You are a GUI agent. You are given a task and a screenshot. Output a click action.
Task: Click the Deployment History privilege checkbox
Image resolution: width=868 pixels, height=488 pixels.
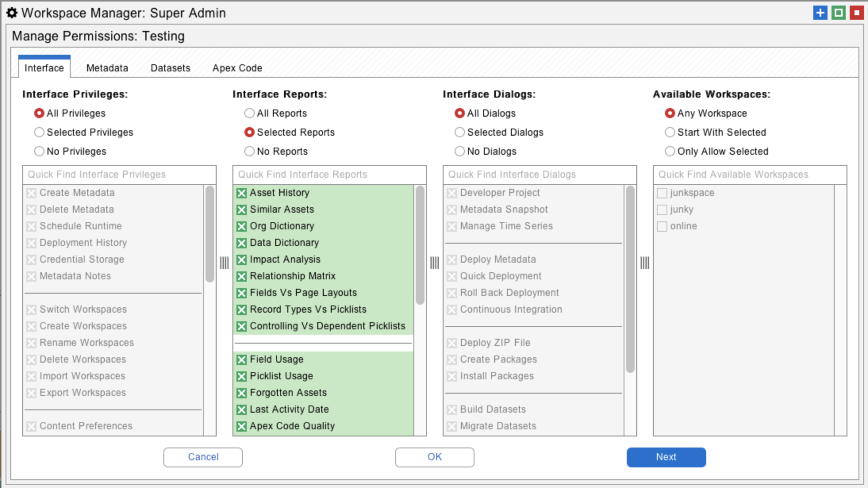tap(31, 243)
